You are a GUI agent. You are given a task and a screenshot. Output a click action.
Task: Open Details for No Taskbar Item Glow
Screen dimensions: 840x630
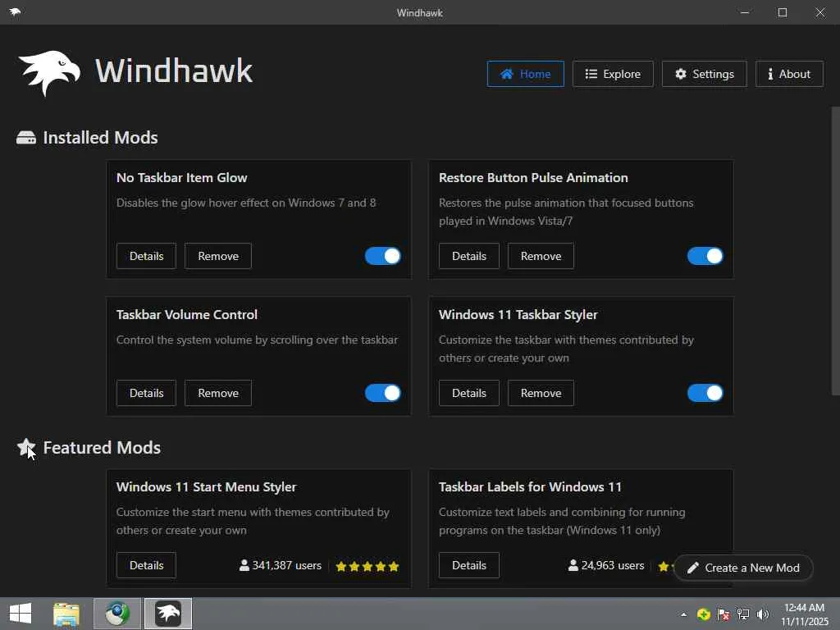click(146, 256)
